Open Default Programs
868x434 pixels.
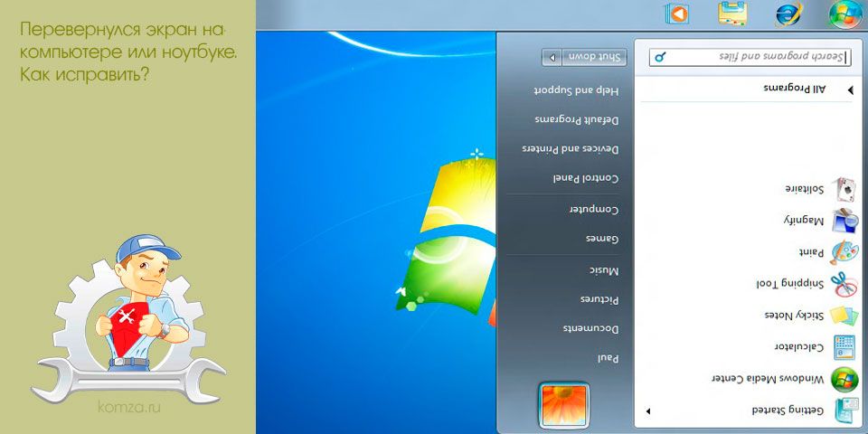(x=577, y=119)
